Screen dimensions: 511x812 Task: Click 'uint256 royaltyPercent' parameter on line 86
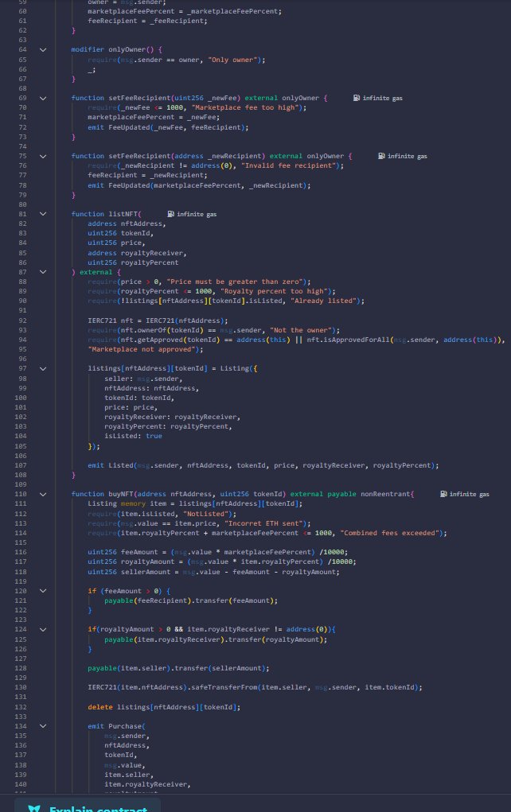click(133, 262)
